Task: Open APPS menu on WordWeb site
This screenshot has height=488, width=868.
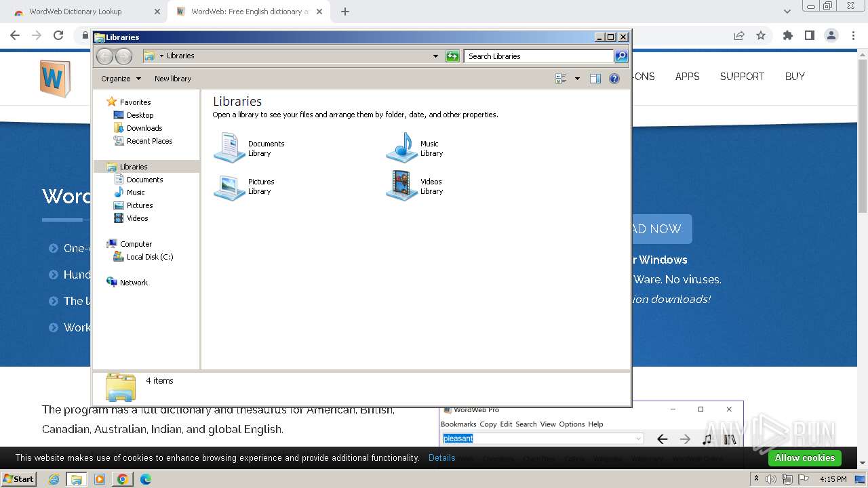Action: coord(687,77)
